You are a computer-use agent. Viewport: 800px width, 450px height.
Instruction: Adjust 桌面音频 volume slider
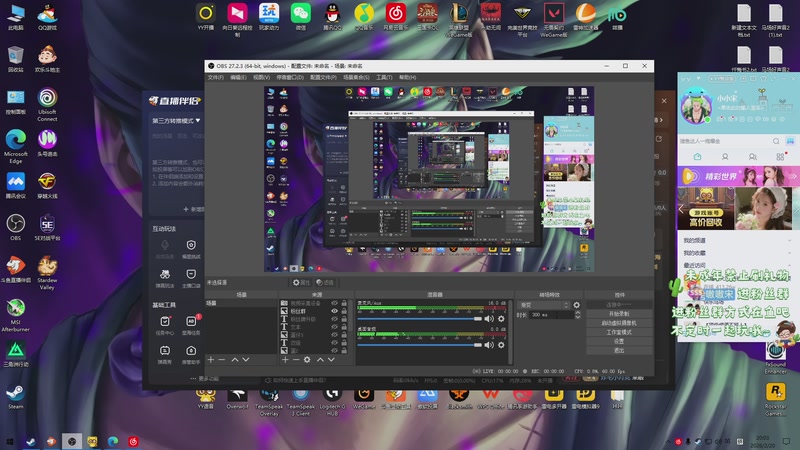420,345
